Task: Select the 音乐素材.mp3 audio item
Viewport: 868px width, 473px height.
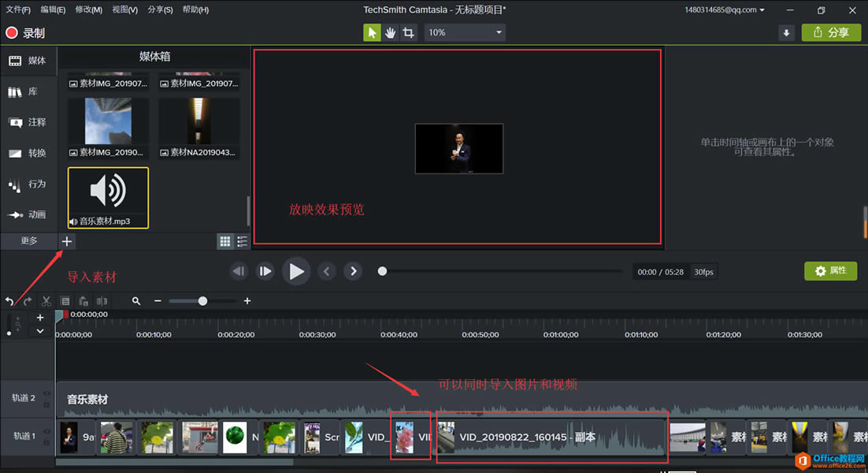Action: point(108,198)
